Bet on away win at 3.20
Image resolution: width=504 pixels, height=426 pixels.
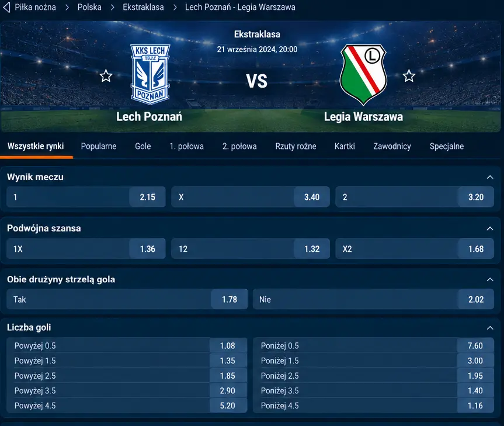[415, 197]
